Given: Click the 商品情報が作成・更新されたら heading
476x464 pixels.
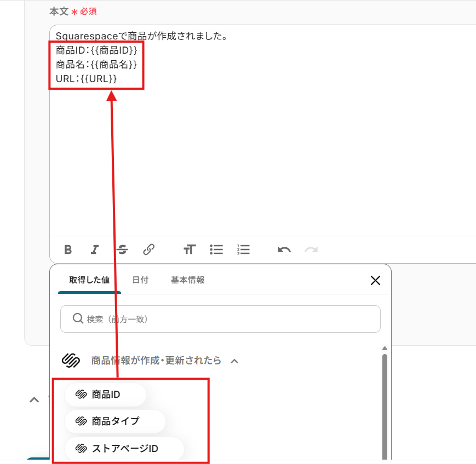Looking at the screenshot, I should (156, 361).
